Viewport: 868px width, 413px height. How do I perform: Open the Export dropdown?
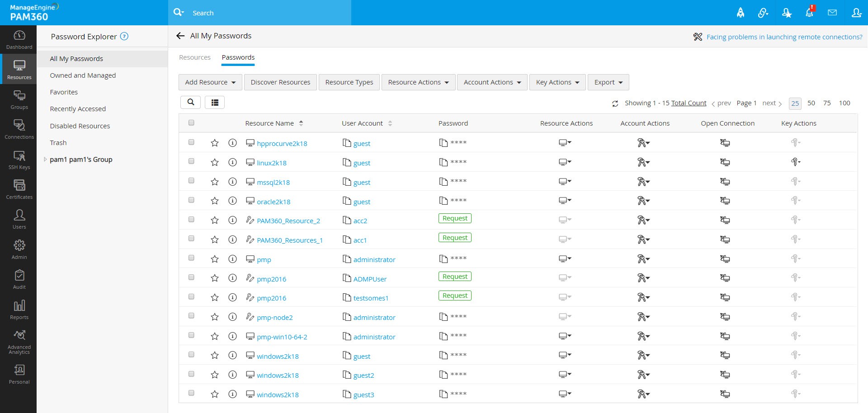609,82
